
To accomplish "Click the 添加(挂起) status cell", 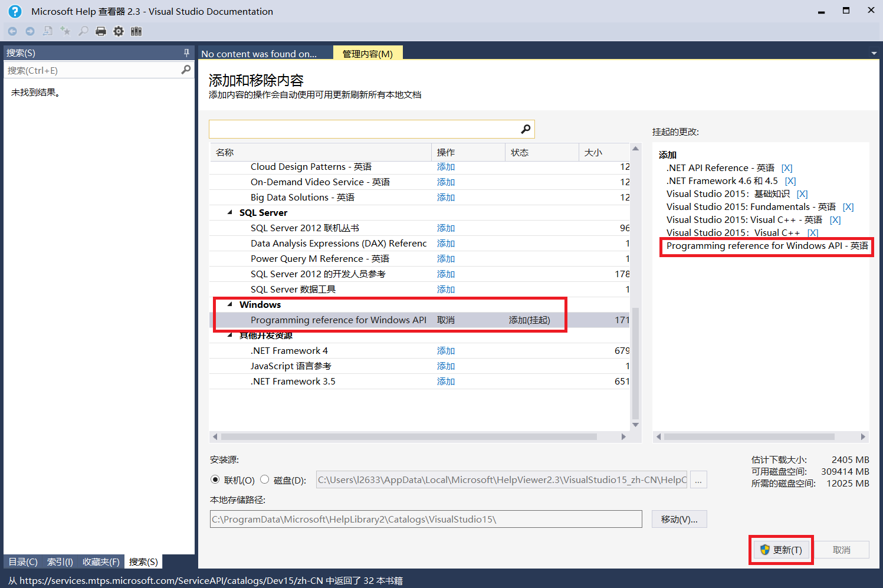I will pos(529,320).
